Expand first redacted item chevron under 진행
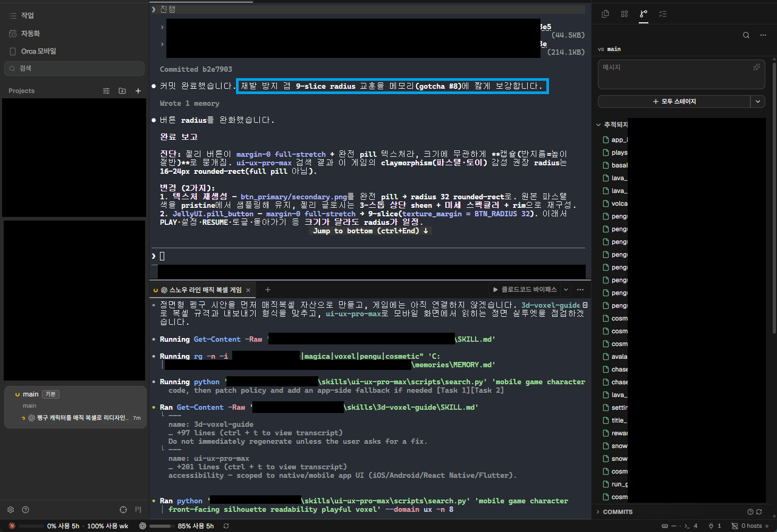 click(162, 27)
